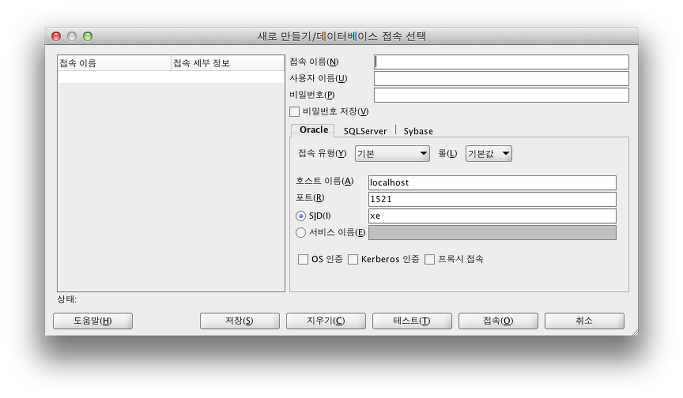Screen dimensions: 683x398
Task: Tick the OS 인증 checkbox
Action: point(303,260)
